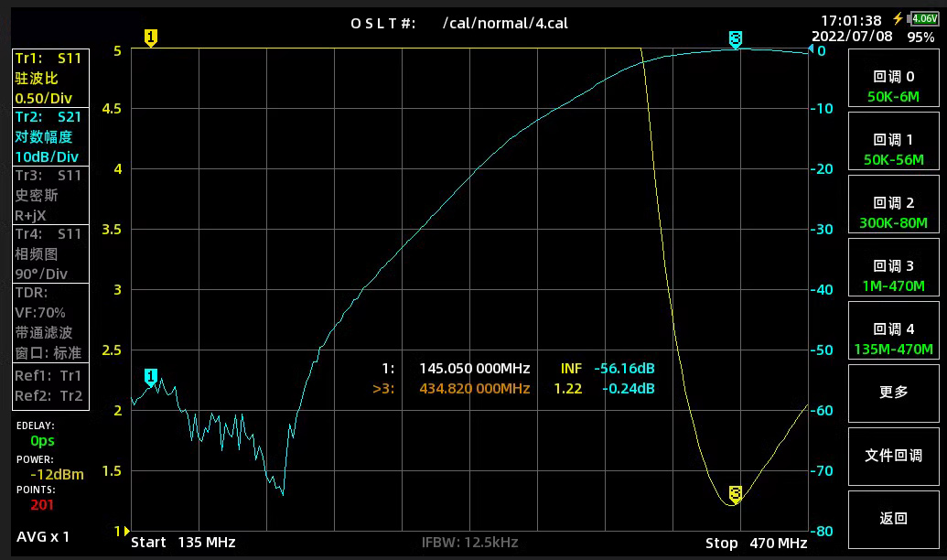Enable trace Tr3 S11 Smith chart
The height and width of the screenshot is (560, 947).
[x=50, y=195]
